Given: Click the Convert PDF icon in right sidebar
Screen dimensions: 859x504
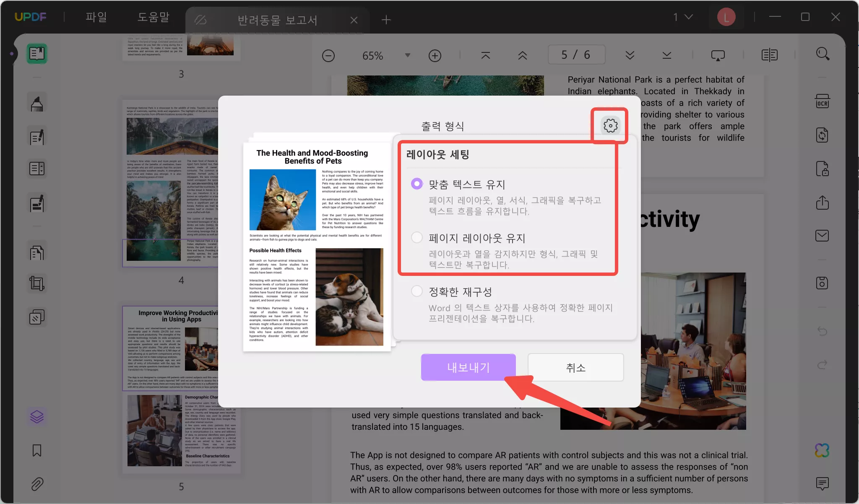Looking at the screenshot, I should (x=822, y=135).
